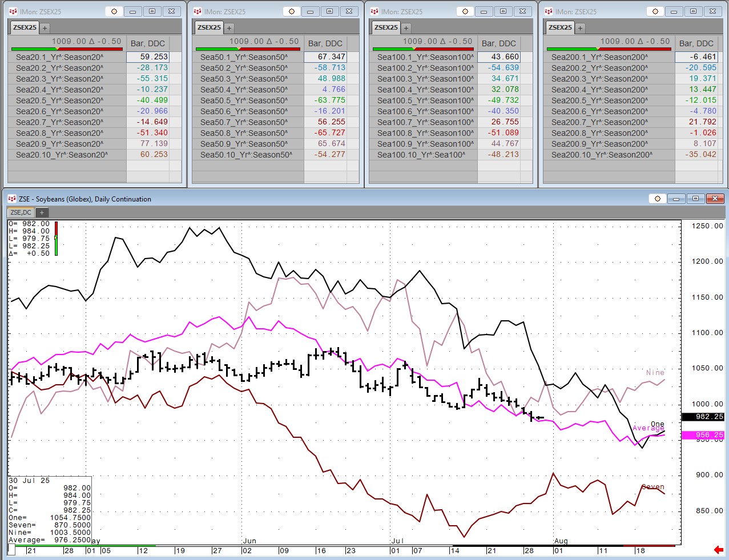Select the ZSE,DC chart tab
Image resolution: width=729 pixels, height=560 pixels.
pos(21,212)
